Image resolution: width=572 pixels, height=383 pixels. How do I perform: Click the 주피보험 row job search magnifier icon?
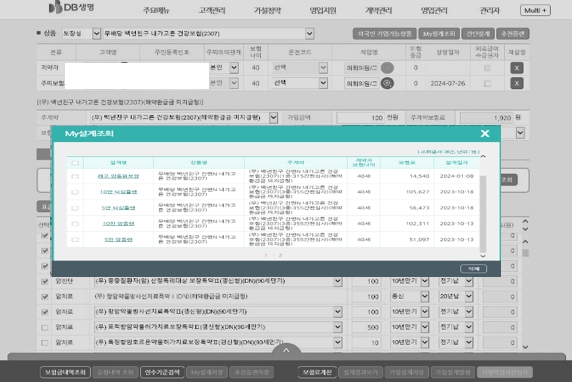pos(387,84)
